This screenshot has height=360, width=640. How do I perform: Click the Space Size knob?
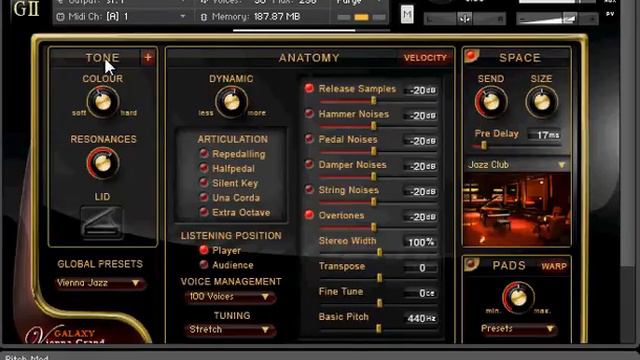(x=542, y=102)
